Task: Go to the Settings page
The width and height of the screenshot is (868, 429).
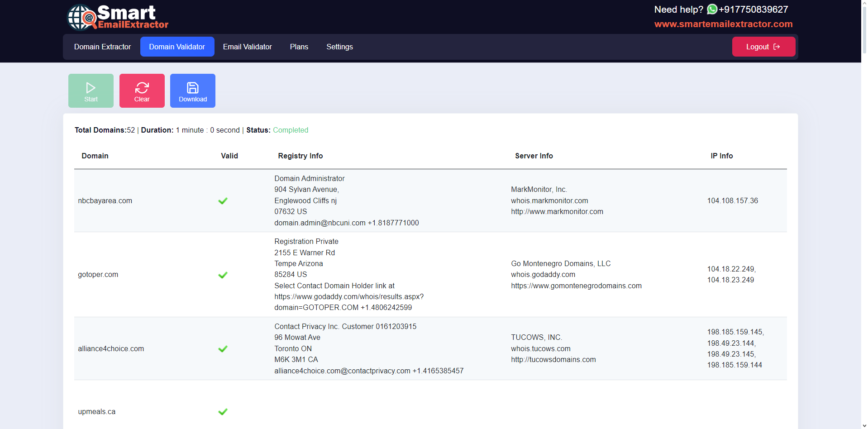Action: click(x=339, y=47)
